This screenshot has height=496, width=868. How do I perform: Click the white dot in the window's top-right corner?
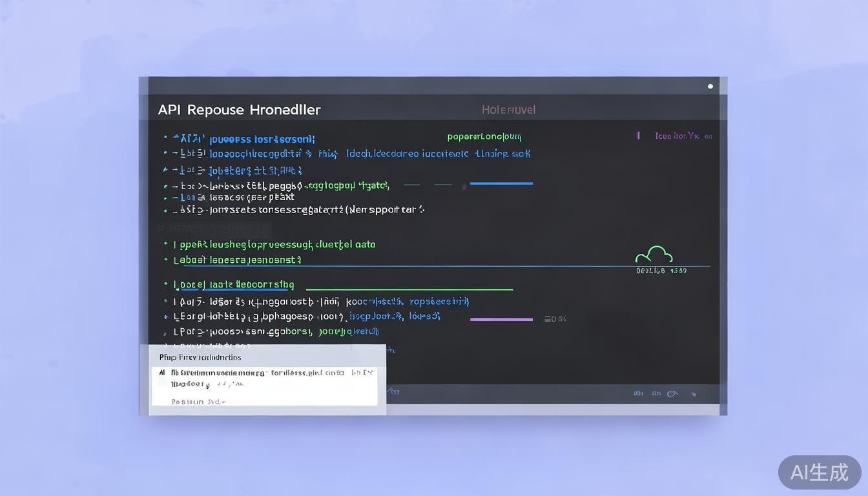pos(710,86)
